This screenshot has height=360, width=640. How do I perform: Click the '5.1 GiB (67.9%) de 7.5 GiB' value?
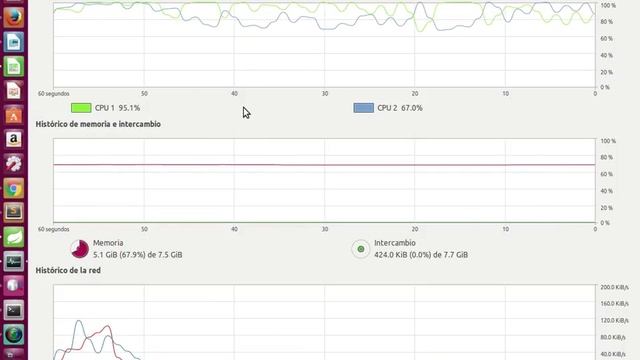coord(138,255)
